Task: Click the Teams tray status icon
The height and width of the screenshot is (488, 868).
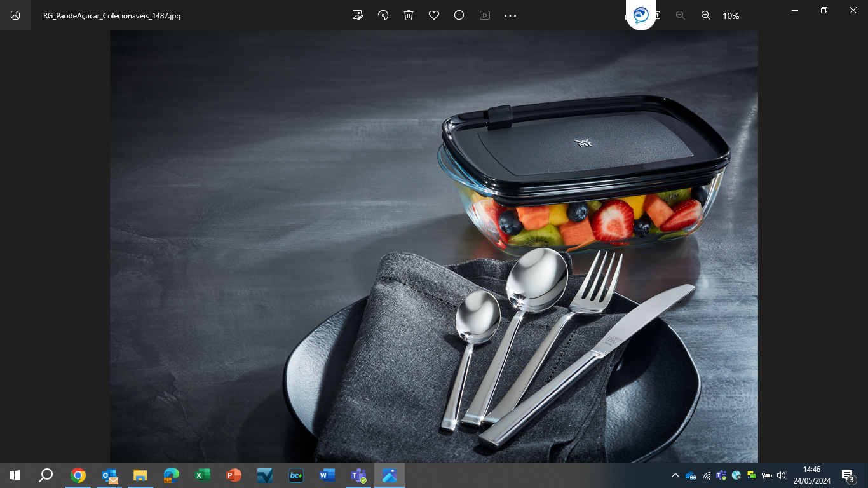Action: (x=721, y=475)
